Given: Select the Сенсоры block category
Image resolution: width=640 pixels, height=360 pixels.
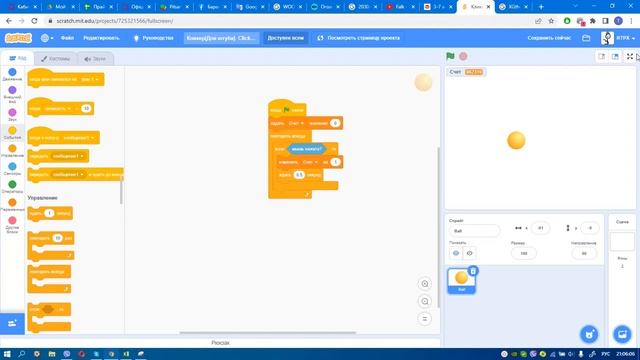Looking at the screenshot, I should [x=12, y=169].
